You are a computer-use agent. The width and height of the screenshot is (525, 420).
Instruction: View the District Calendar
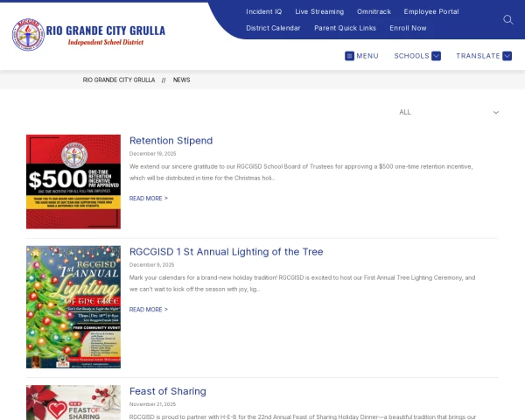273,28
